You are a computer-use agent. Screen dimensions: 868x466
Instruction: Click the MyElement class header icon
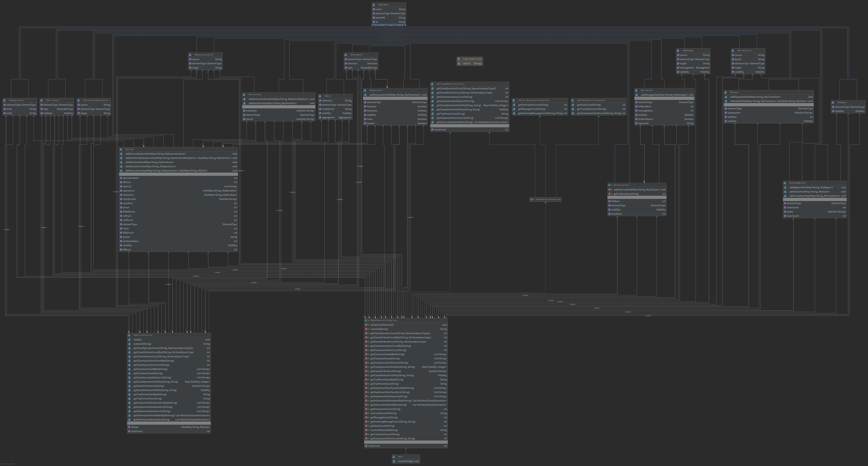(x=374, y=5)
